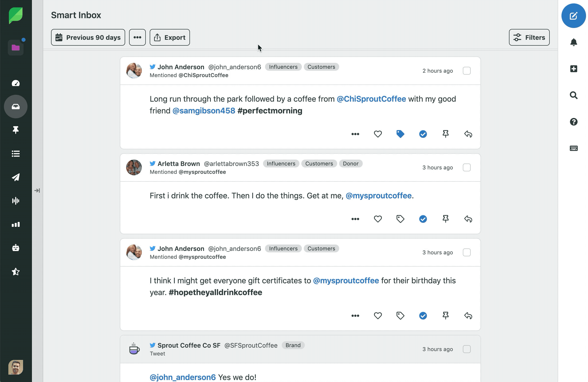Screen dimensions: 588x382
Task: Open Publishing paper plane in sidebar
Action: (x=15, y=177)
